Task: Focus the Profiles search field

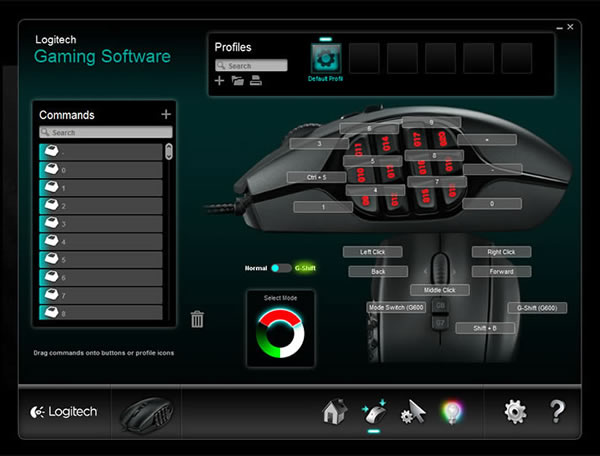Action: (251, 65)
